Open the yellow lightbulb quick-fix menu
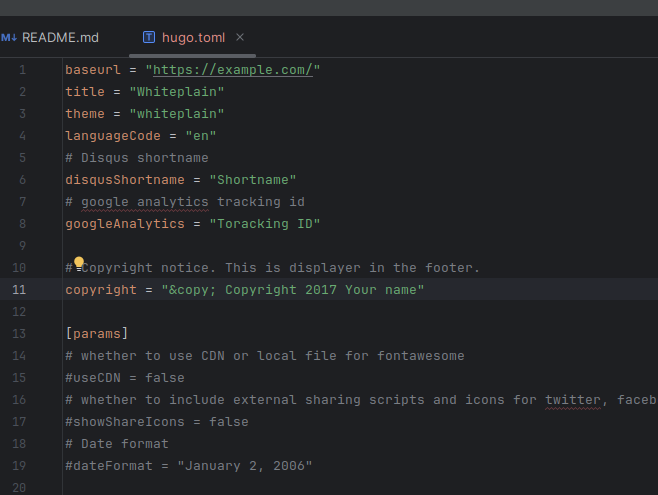Image resolution: width=658 pixels, height=495 pixels. [x=79, y=264]
